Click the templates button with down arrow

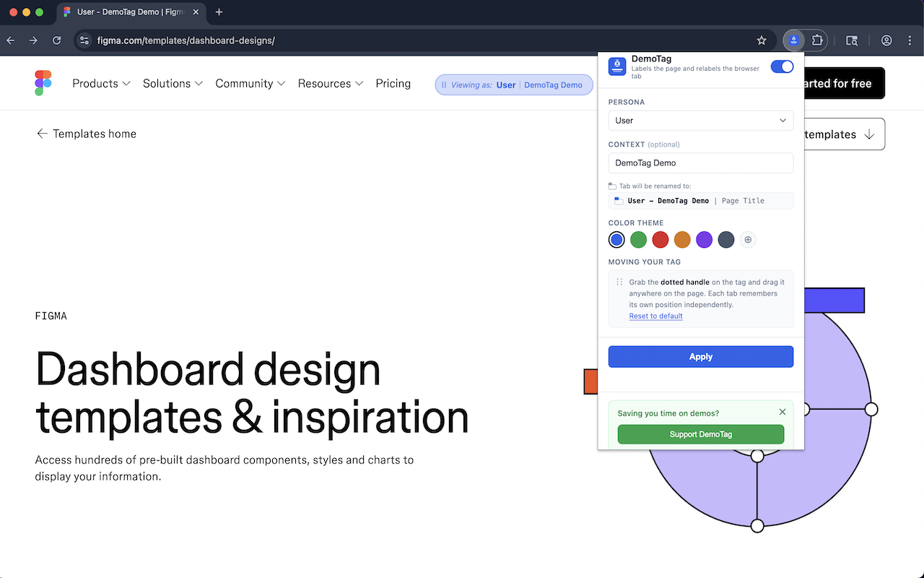pos(844,134)
